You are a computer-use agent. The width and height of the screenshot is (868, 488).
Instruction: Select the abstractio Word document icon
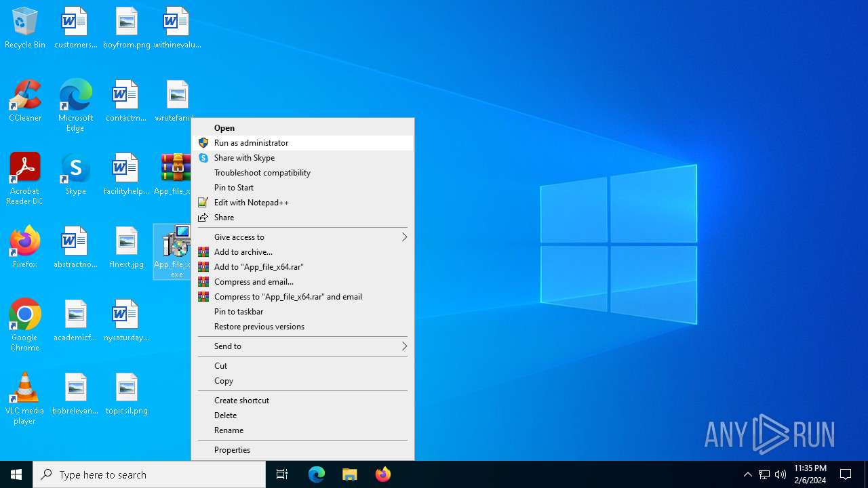[x=75, y=247]
